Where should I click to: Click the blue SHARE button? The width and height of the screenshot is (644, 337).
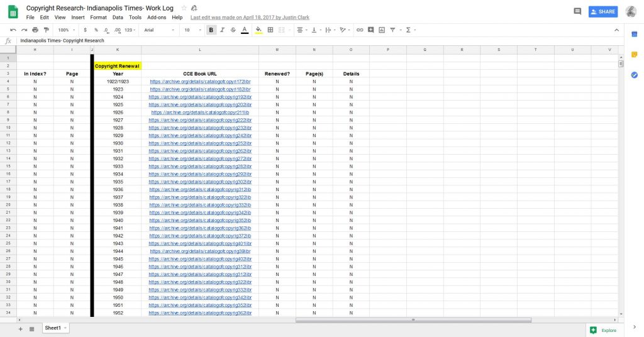pyautogui.click(x=603, y=11)
